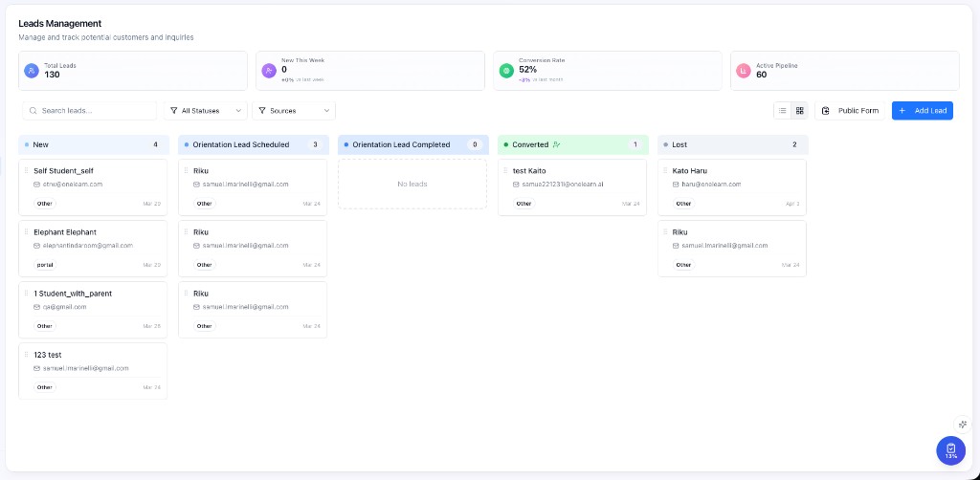This screenshot has width=980, height=480.
Task: Click the plus icon on Add Lead
Action: pos(902,111)
